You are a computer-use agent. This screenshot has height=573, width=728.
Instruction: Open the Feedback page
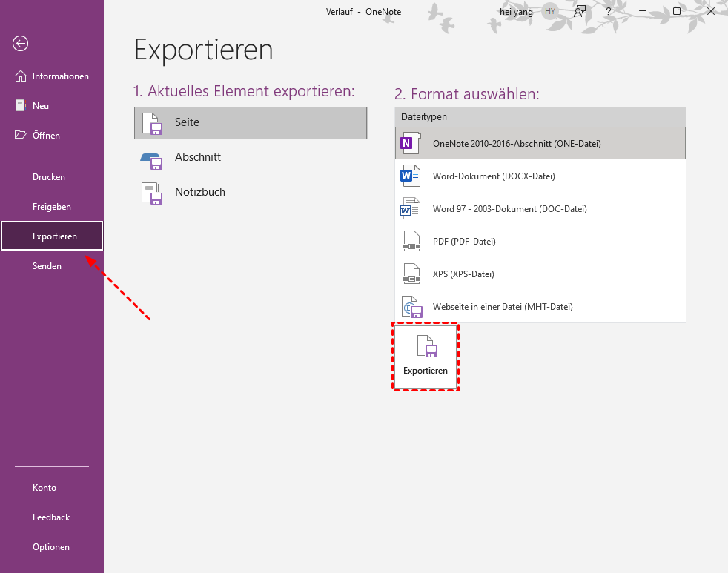(x=52, y=517)
